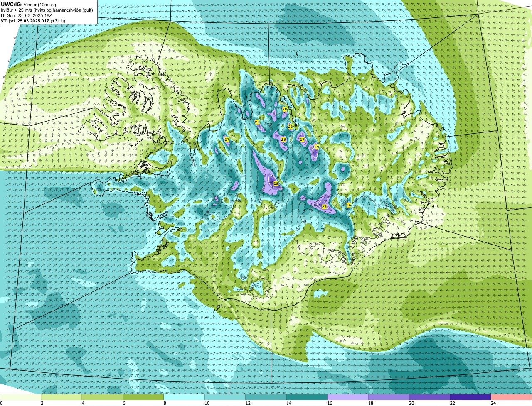
Task: Click the "6" tick label on color scale
Action: click(123, 403)
